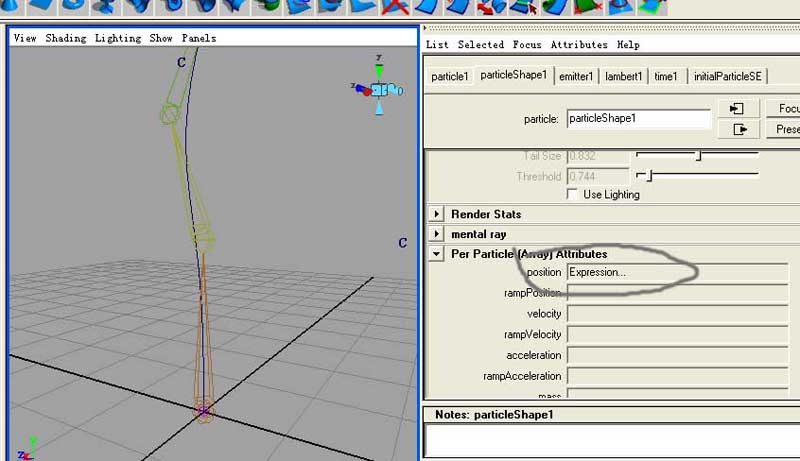Open the attribute editor Help menu

click(628, 44)
